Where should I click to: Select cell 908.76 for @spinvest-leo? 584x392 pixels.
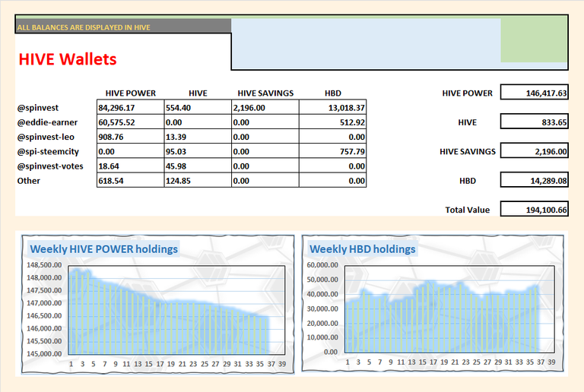pos(130,137)
